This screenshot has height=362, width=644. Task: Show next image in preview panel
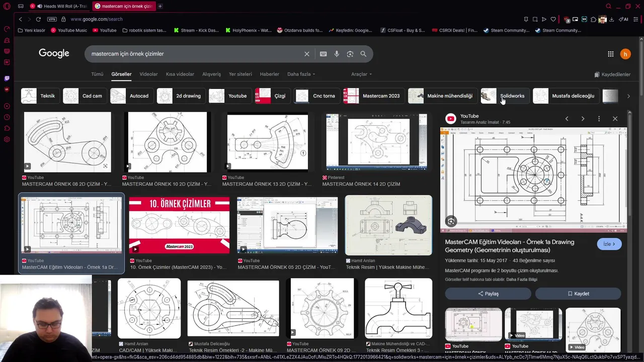pos(583,119)
